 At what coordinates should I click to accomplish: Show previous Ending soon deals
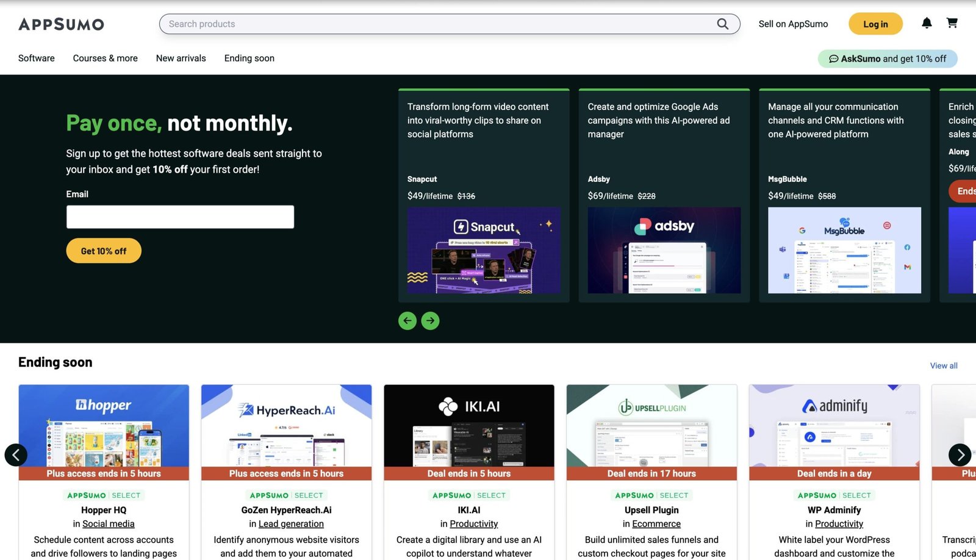(x=16, y=454)
